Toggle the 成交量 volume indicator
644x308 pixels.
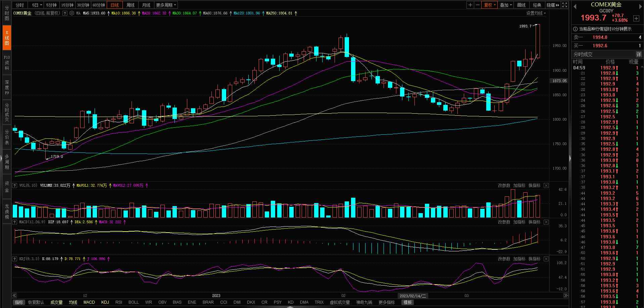(56, 302)
